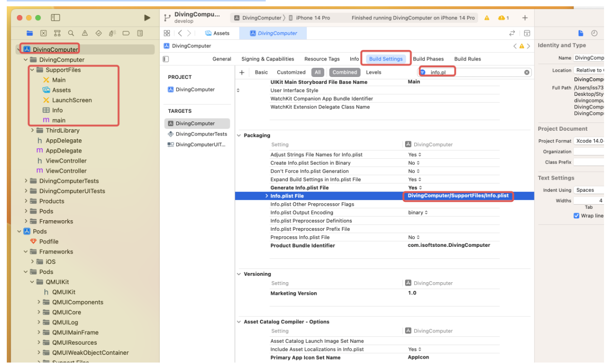Change Preprocess Info.plist File value
Screen dimensions: 605x364
414,238
